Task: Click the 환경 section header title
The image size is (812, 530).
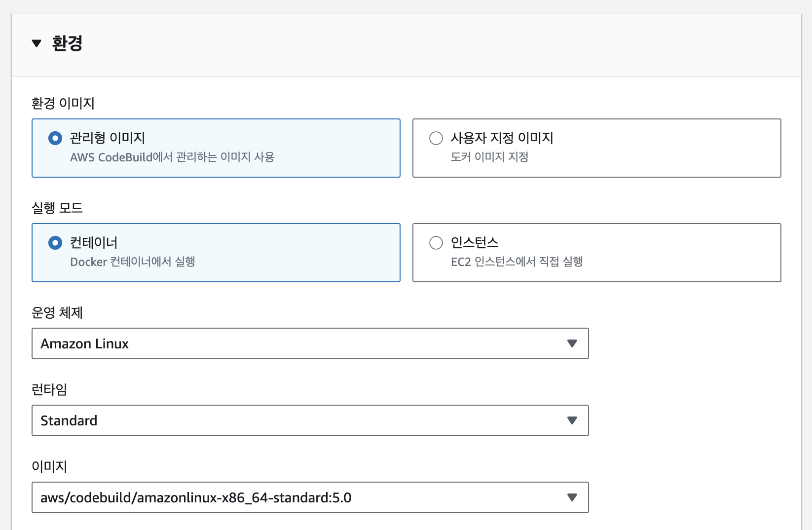Action: click(67, 43)
